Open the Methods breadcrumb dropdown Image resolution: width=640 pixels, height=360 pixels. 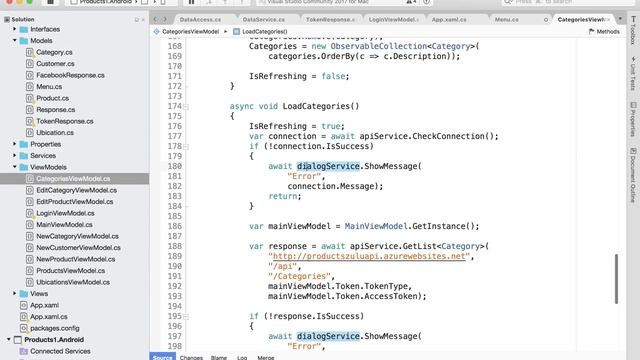604,31
